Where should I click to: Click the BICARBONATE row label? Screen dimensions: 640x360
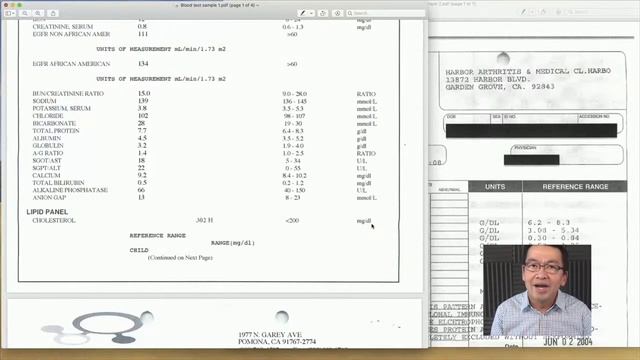(54, 123)
